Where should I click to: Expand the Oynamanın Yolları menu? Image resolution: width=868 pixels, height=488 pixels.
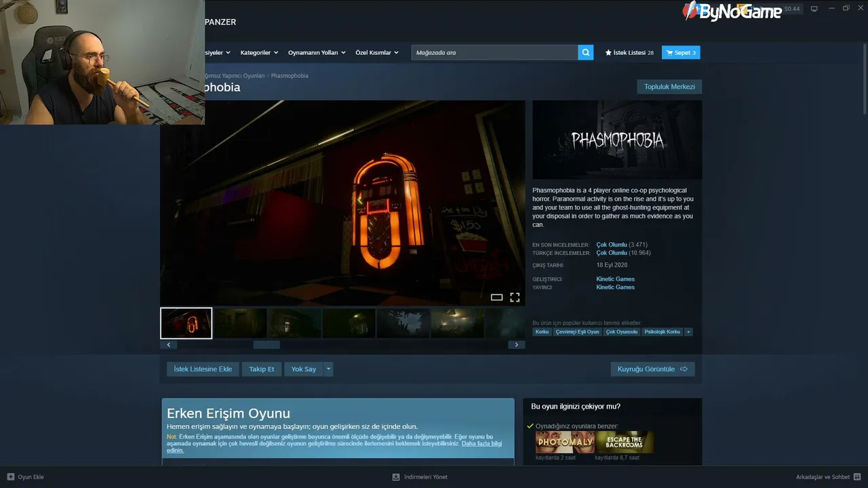pyautogui.click(x=317, y=52)
